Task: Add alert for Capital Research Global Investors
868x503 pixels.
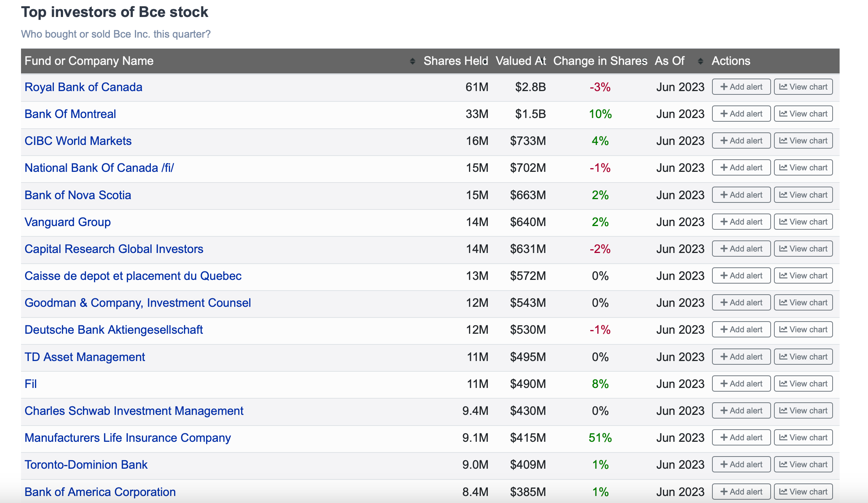Action: pyautogui.click(x=741, y=249)
